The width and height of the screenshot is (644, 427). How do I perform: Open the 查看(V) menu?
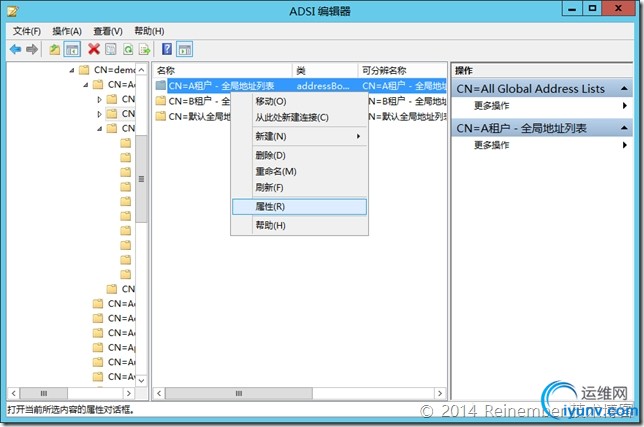(108, 31)
